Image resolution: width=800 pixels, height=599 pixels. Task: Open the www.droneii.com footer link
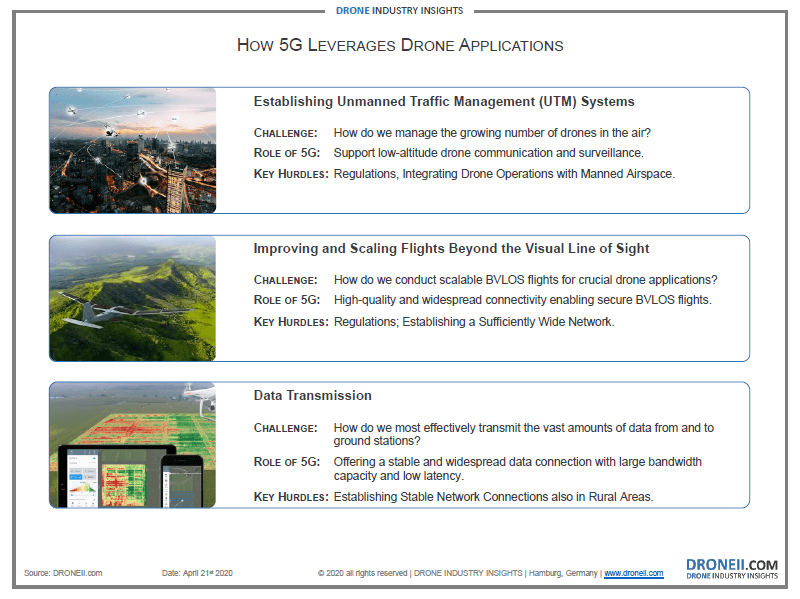pyautogui.click(x=633, y=573)
